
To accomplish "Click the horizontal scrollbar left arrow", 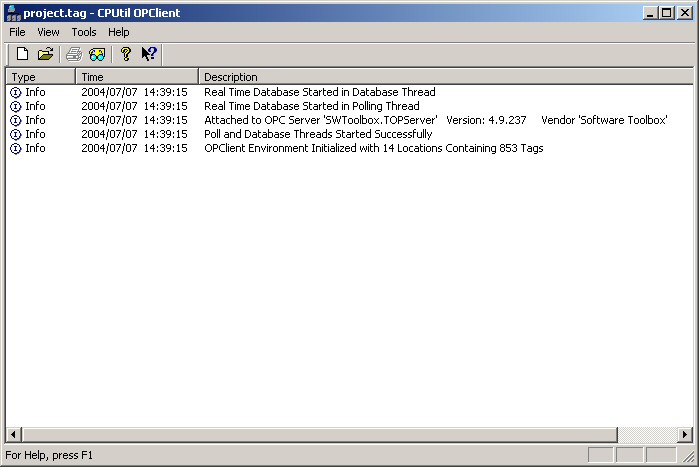I will [x=13, y=434].
